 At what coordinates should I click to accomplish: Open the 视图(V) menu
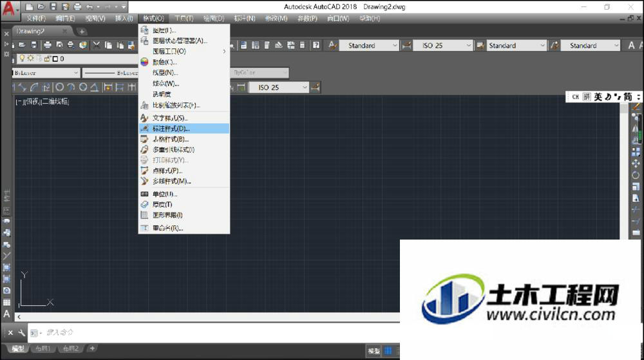click(95, 19)
